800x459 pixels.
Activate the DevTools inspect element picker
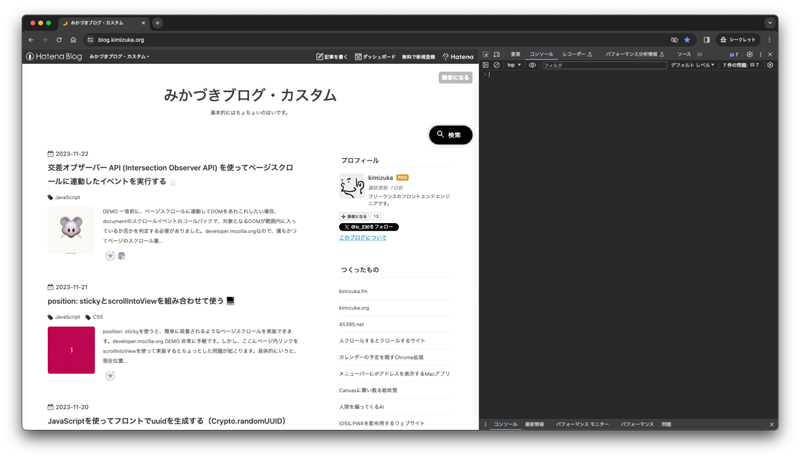(x=486, y=54)
